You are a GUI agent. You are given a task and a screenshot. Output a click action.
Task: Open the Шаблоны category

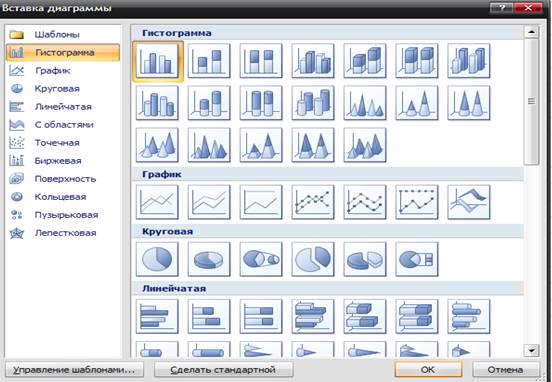[x=63, y=35]
